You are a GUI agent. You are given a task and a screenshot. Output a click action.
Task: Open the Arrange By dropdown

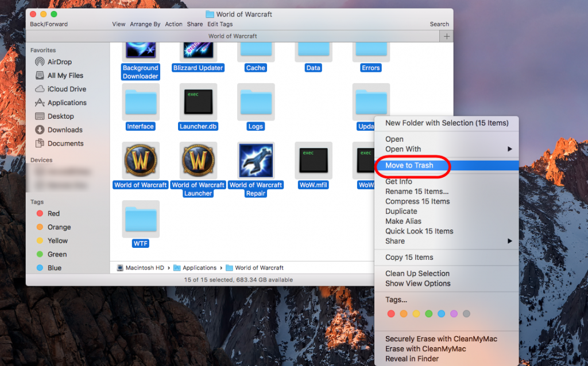145,24
